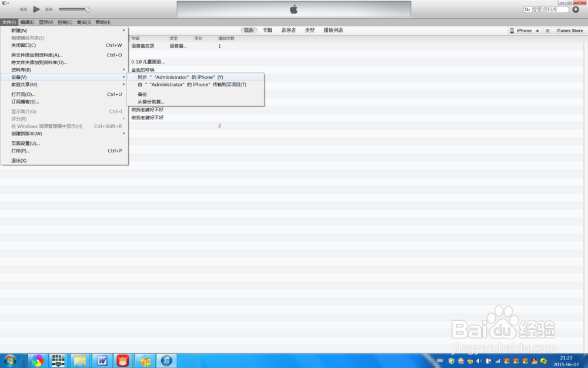Open the 文件(F) menu

point(9,22)
